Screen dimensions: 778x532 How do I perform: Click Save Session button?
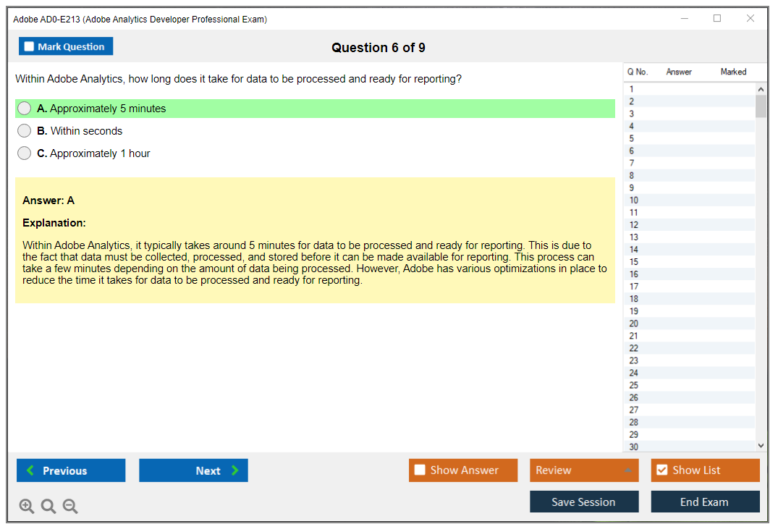click(583, 502)
